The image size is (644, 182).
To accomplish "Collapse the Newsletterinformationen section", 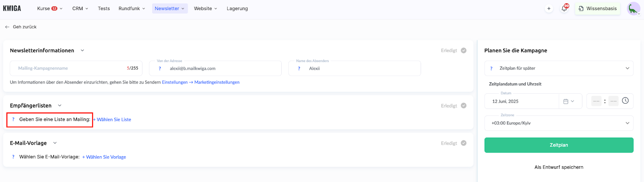I will [83, 50].
